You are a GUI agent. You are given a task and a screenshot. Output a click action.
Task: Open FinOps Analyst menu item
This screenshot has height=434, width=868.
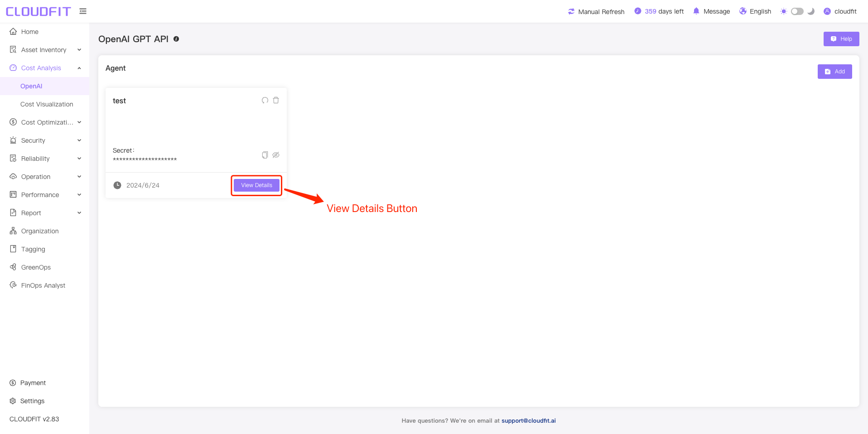coord(44,285)
